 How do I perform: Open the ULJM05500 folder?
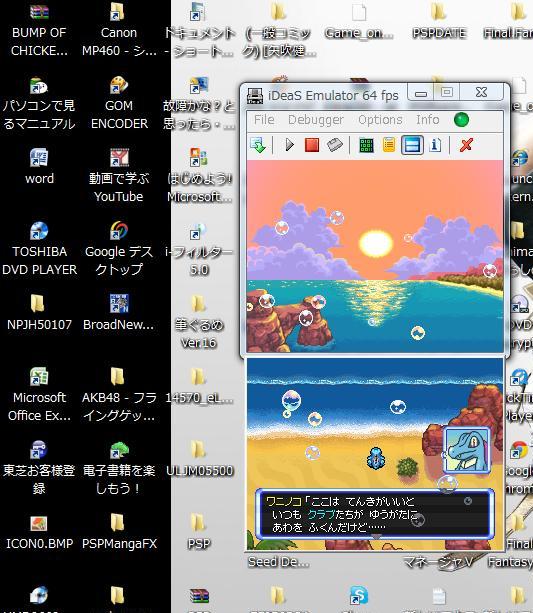(199, 459)
